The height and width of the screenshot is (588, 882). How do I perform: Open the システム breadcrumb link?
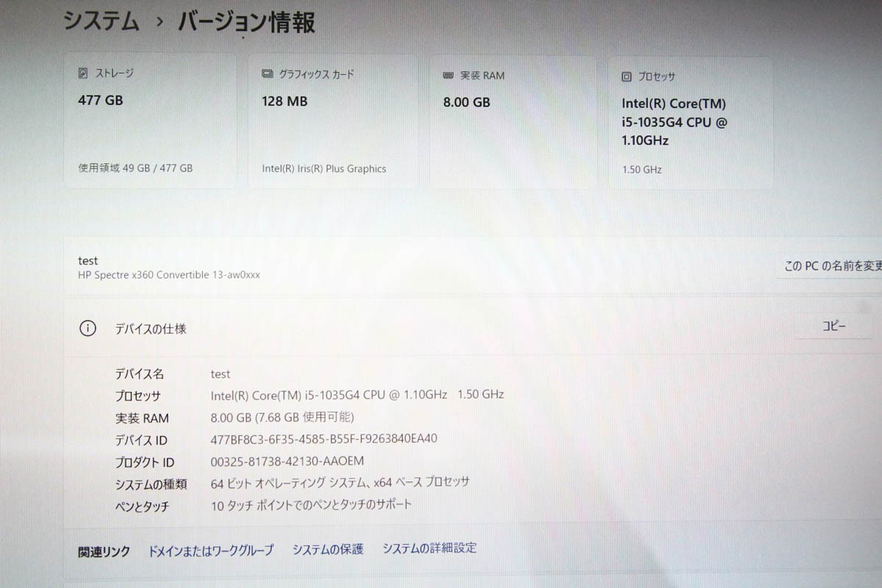point(101,21)
